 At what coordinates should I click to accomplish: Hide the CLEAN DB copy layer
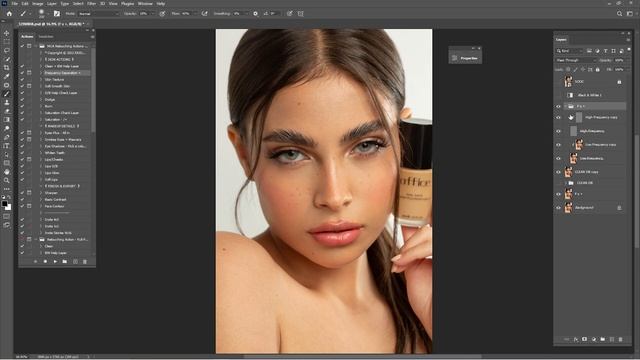(558, 172)
